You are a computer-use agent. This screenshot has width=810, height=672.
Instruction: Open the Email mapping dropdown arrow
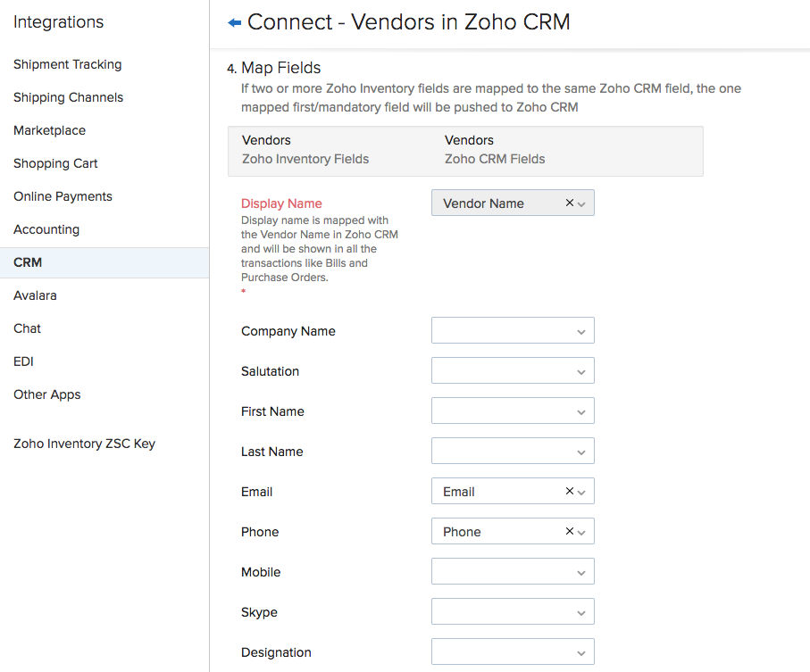click(x=581, y=493)
